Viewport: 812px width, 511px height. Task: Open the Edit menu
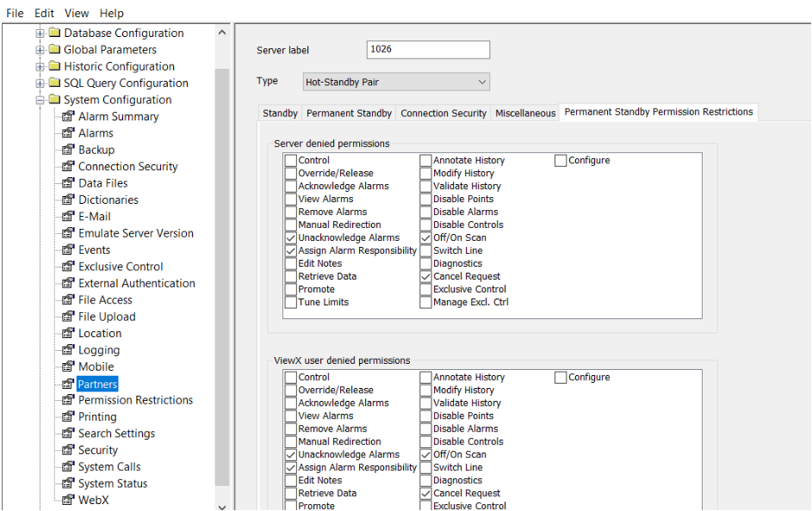click(44, 13)
